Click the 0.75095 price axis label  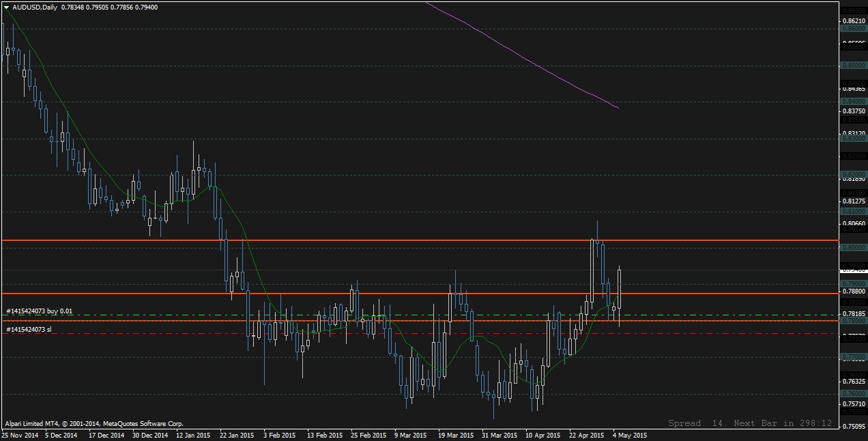(853, 426)
